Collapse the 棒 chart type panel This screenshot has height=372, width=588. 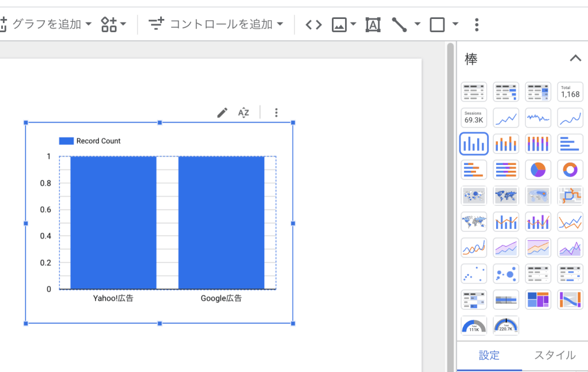coord(575,58)
